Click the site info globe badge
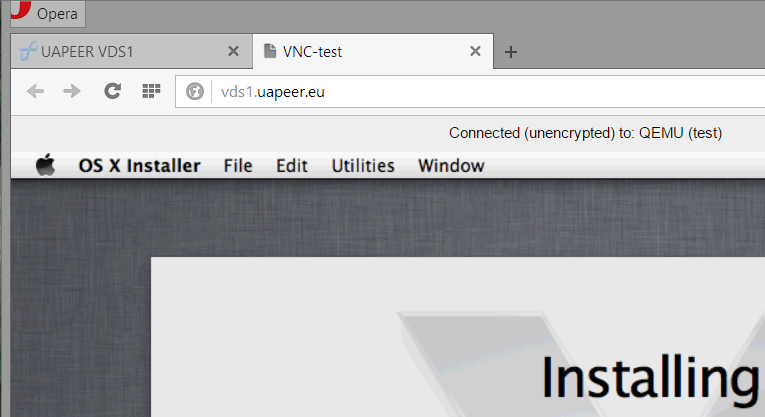 point(195,91)
